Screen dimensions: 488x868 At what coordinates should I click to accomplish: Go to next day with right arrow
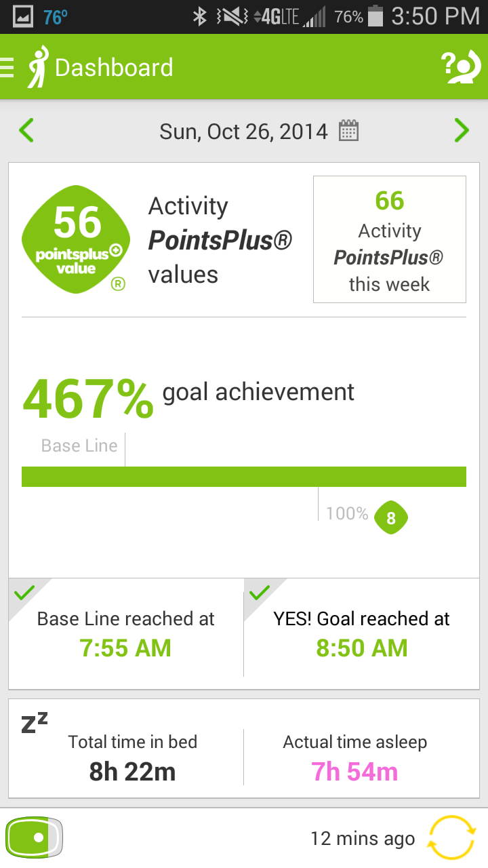coord(462,130)
